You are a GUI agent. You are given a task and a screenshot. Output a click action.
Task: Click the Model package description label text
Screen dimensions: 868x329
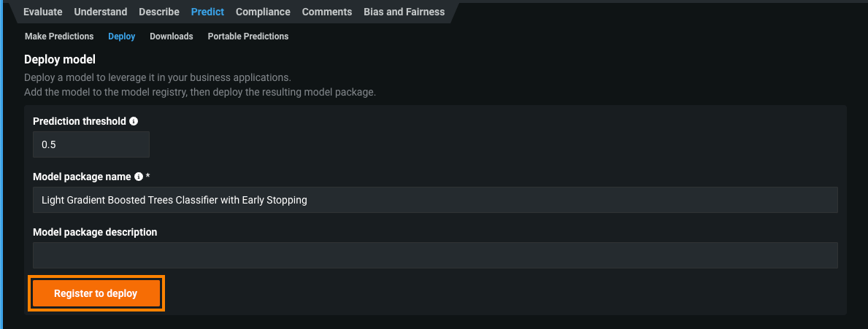click(95, 232)
